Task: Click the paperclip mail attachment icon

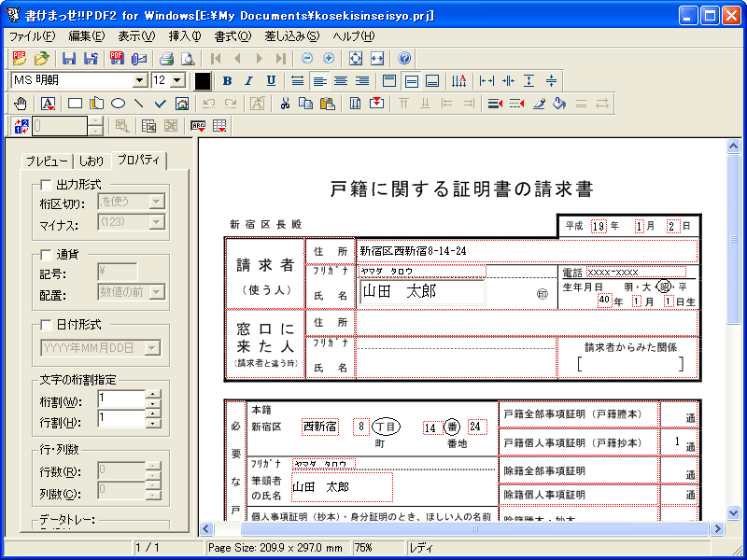Action: [x=138, y=58]
